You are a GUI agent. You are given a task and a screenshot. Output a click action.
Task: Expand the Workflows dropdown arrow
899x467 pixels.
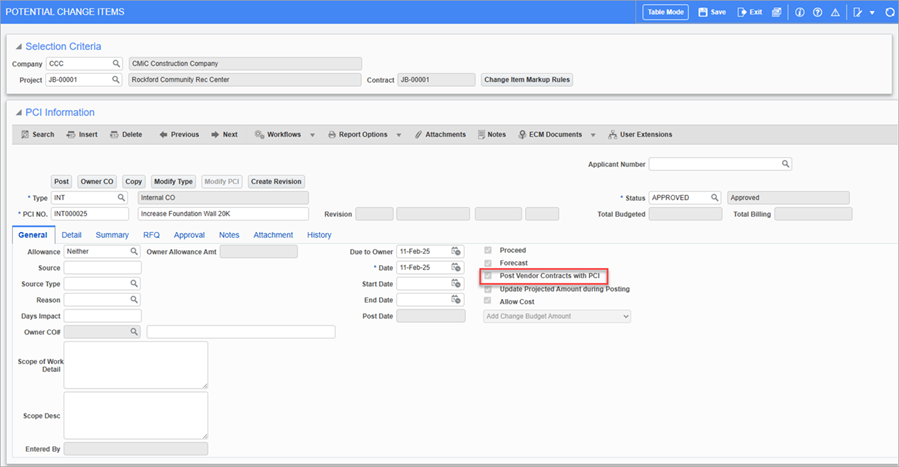pyautogui.click(x=312, y=135)
